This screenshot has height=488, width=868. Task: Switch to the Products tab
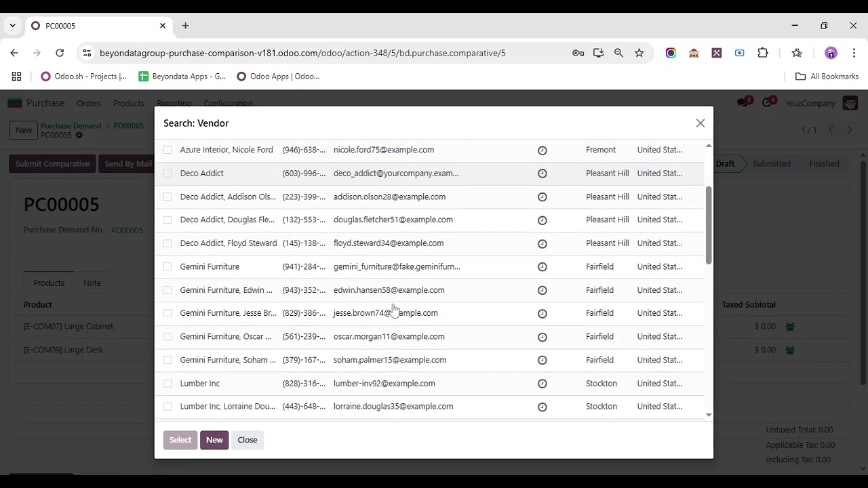49,283
